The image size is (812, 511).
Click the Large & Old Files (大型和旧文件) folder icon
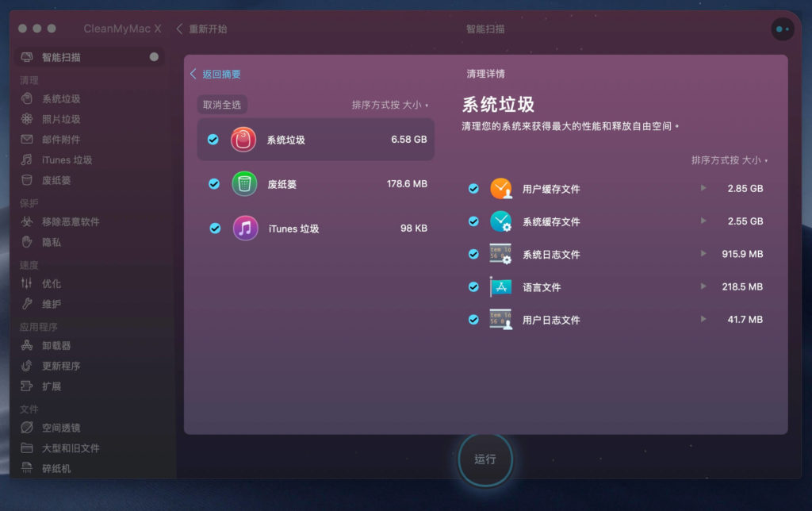pyautogui.click(x=27, y=448)
